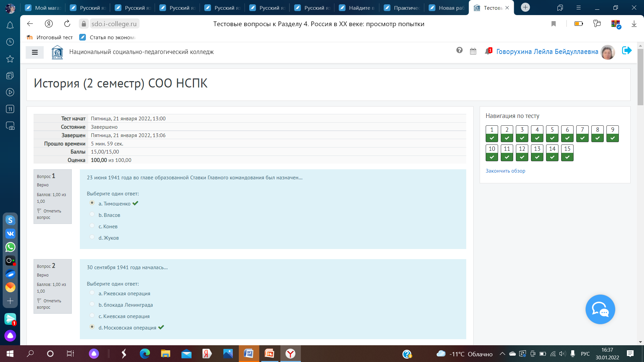This screenshot has width=644, height=362.
Task: Open sidebar history clock
Action: (10, 42)
